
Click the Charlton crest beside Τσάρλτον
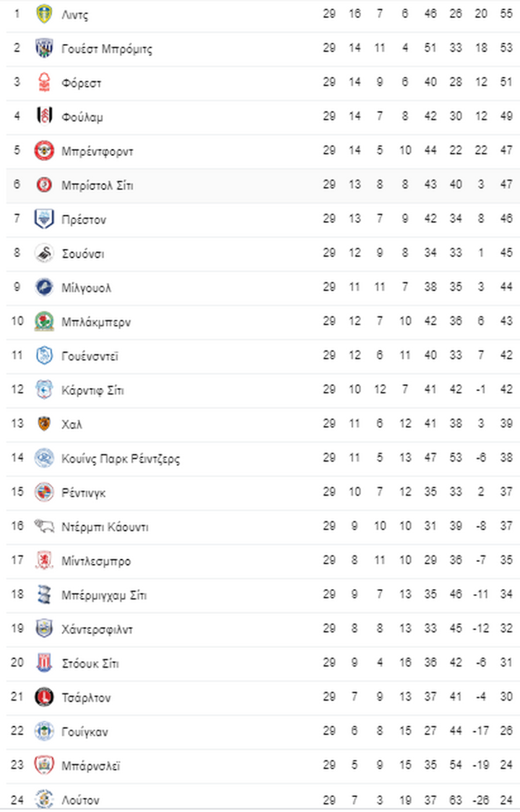(x=44, y=697)
